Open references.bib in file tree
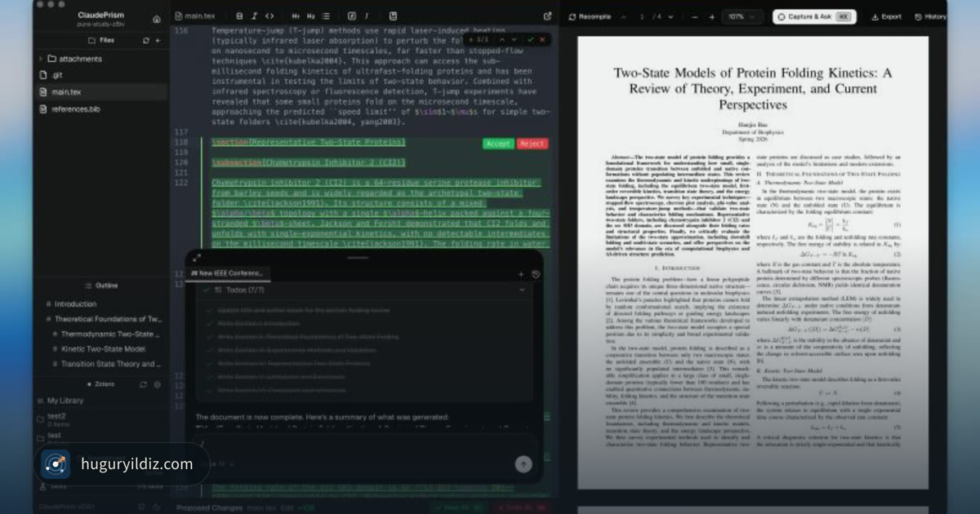Image resolution: width=980 pixels, height=514 pixels. [100, 109]
